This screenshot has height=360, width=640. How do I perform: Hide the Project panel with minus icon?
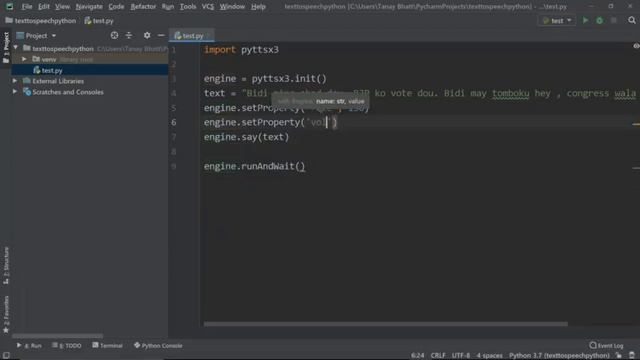161,36
